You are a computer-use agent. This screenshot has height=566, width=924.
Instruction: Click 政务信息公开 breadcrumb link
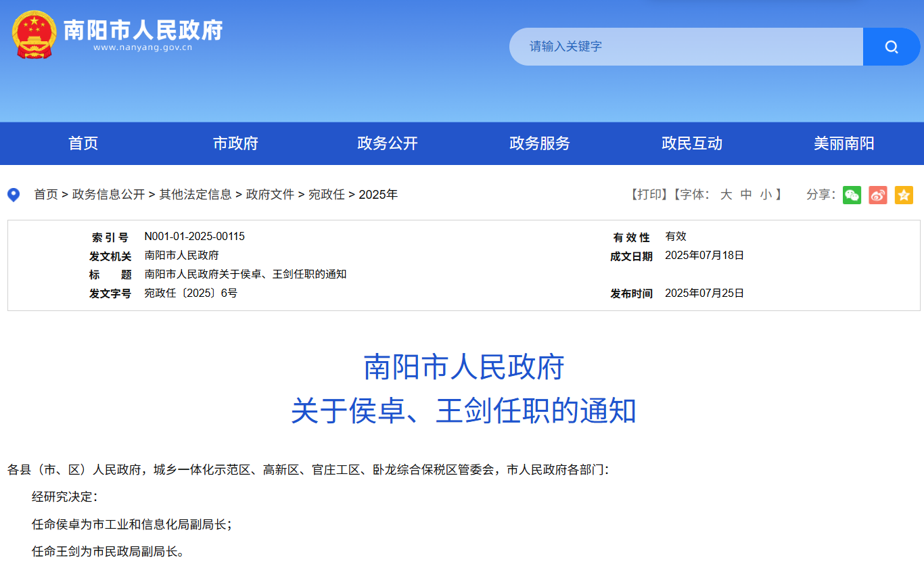click(108, 195)
